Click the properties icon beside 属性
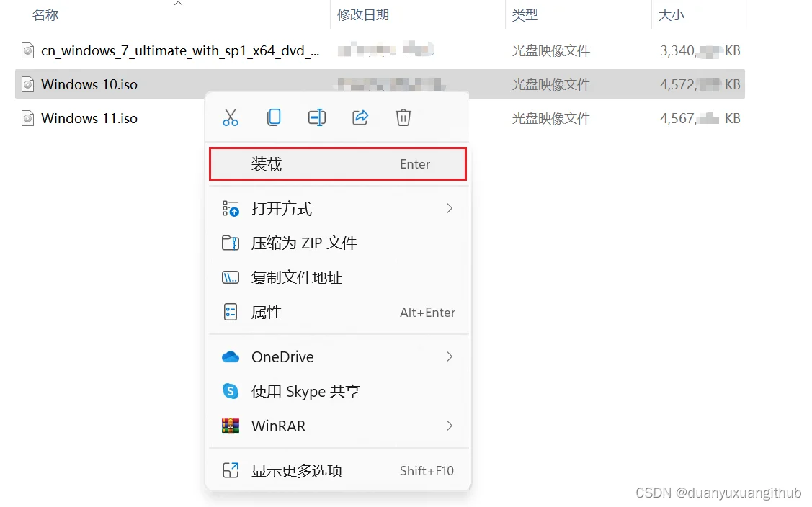Screen dimensions: 812x507 pos(231,313)
